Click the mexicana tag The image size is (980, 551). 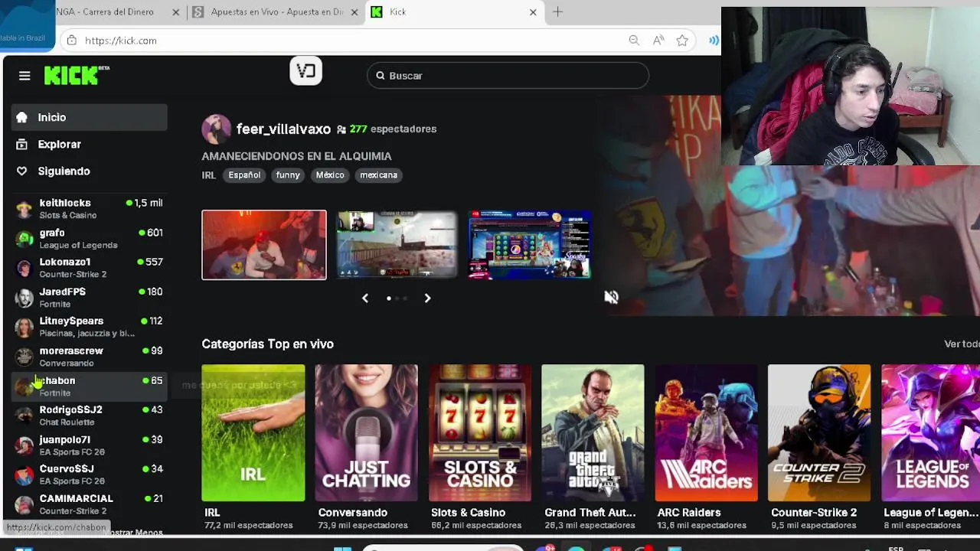click(379, 175)
